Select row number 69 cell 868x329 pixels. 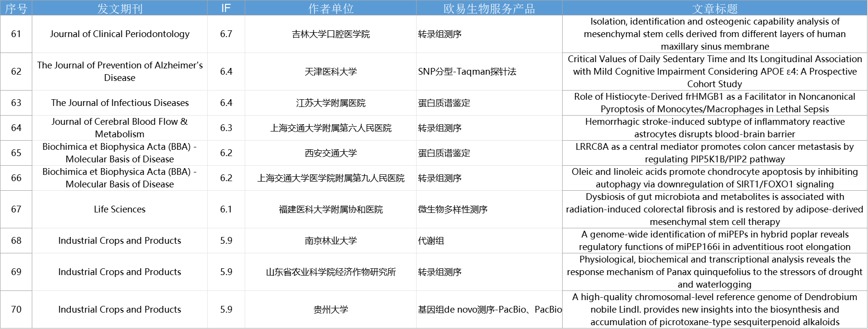coord(16,272)
